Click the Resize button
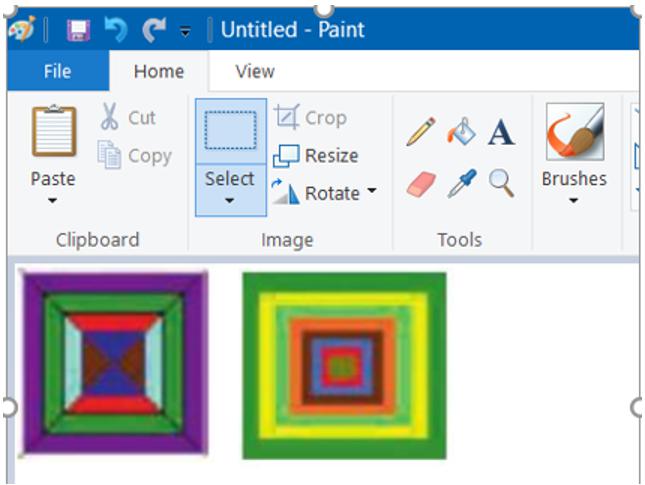The height and width of the screenshot is (485, 645). coord(316,155)
